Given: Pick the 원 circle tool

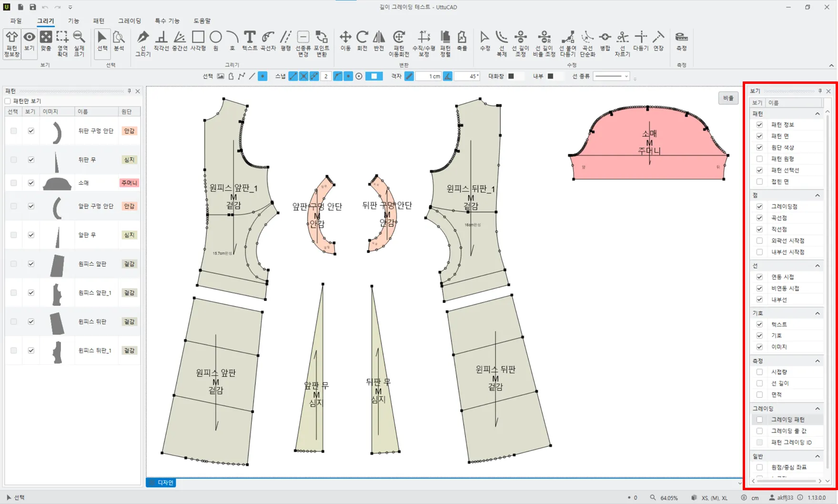Looking at the screenshot, I should point(216,41).
